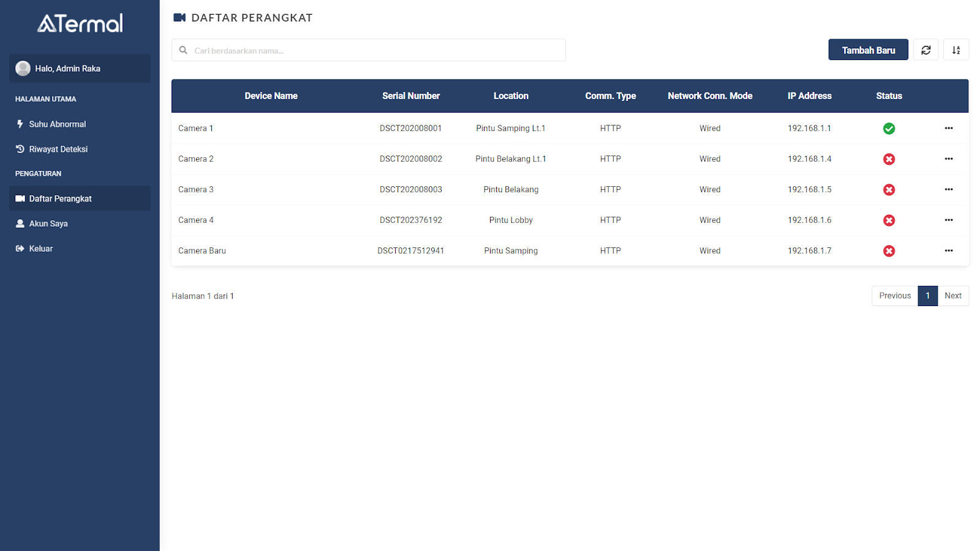Click the ATermal logo
The height and width of the screenshot is (551, 980).
click(x=80, y=24)
